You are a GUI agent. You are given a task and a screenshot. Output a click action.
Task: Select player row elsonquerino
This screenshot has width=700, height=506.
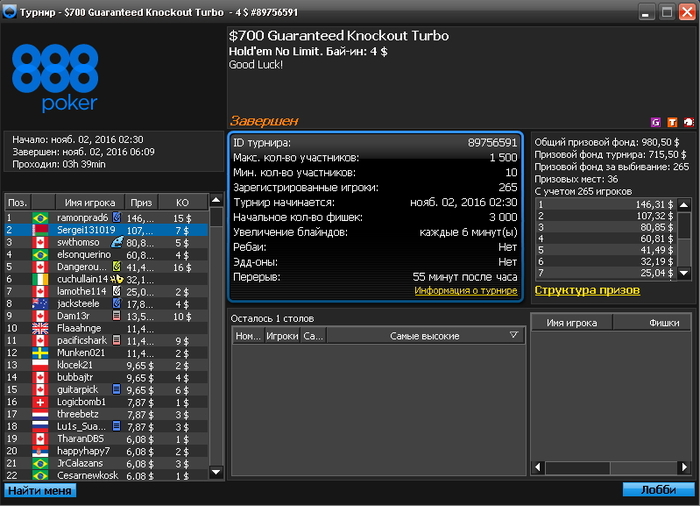tap(106, 255)
